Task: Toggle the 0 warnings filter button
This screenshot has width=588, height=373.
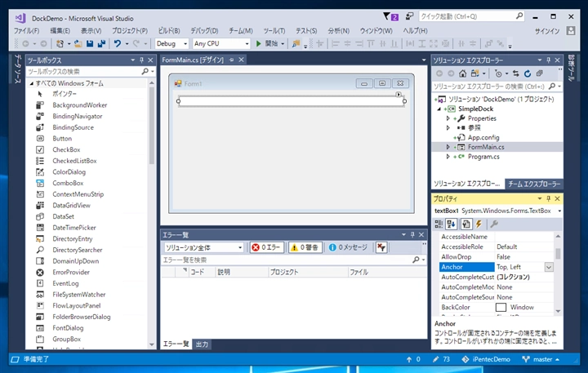Action: tap(305, 247)
